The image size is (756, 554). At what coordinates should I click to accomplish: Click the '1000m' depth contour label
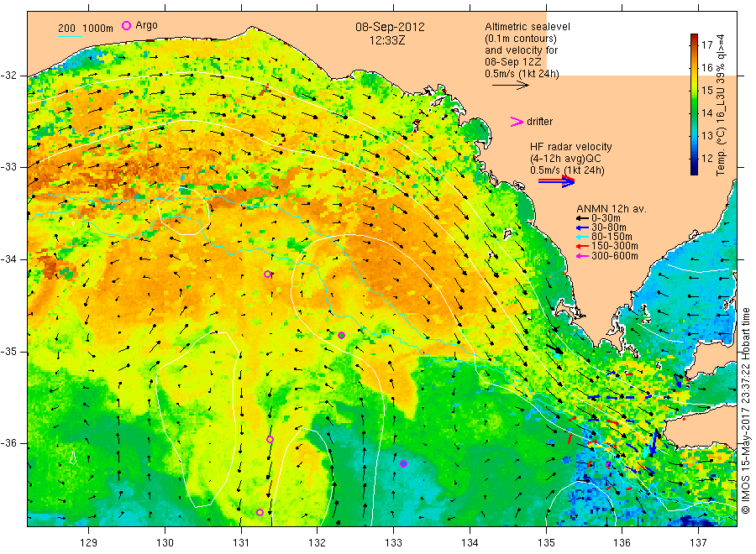[98, 29]
